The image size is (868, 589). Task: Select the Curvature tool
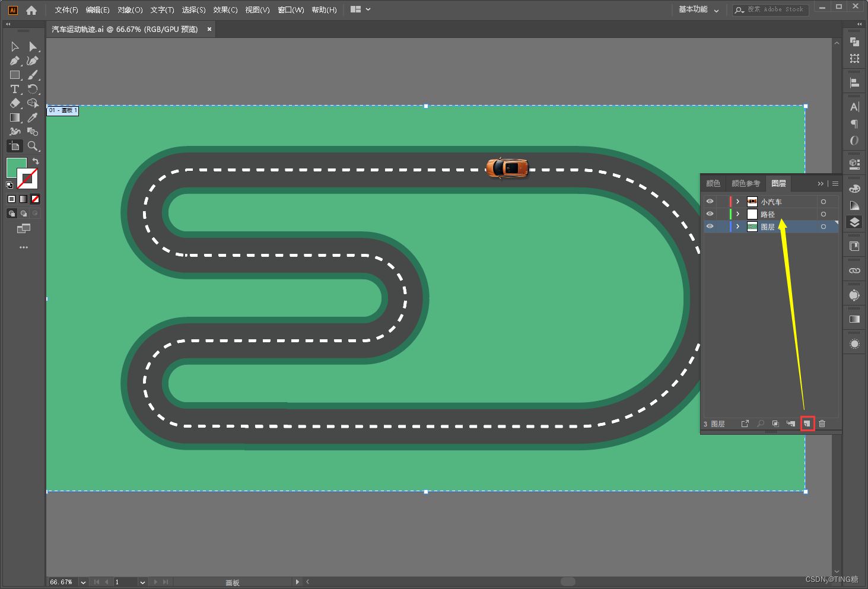[33, 61]
